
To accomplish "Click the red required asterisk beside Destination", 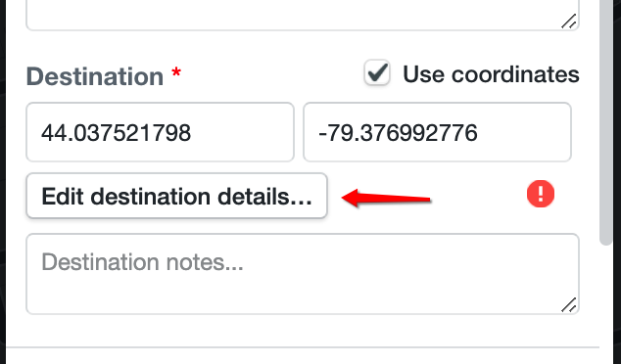I will (176, 72).
